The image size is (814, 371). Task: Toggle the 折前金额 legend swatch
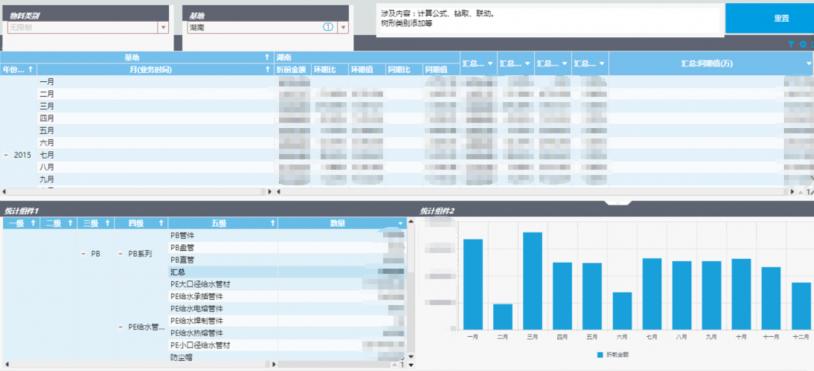[600, 355]
